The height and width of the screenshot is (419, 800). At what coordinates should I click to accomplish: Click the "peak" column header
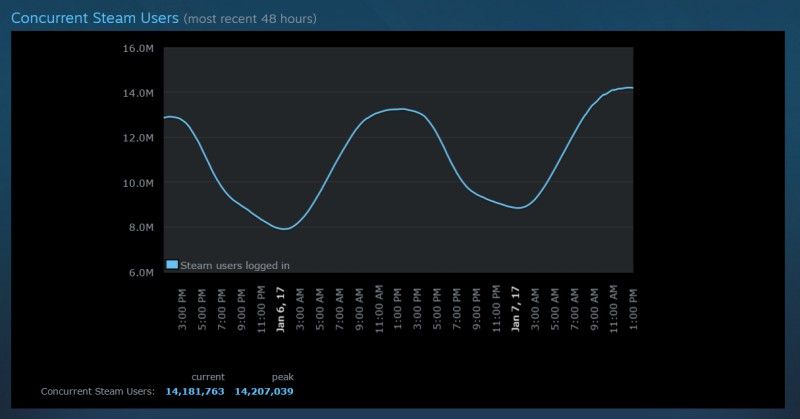(283, 377)
